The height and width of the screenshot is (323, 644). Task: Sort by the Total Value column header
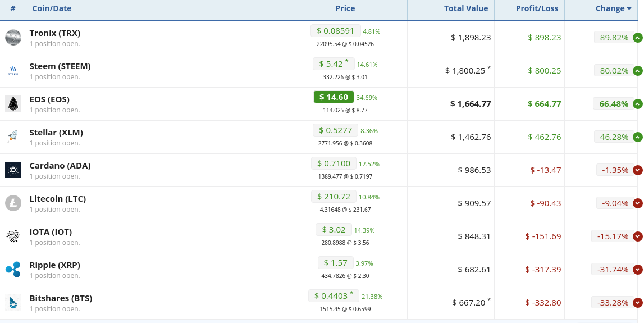[x=466, y=8]
